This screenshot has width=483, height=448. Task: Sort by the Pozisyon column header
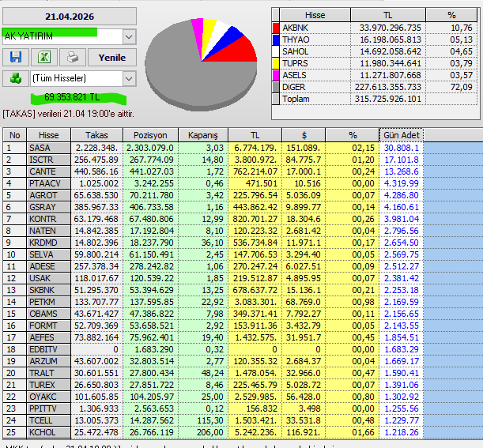150,135
